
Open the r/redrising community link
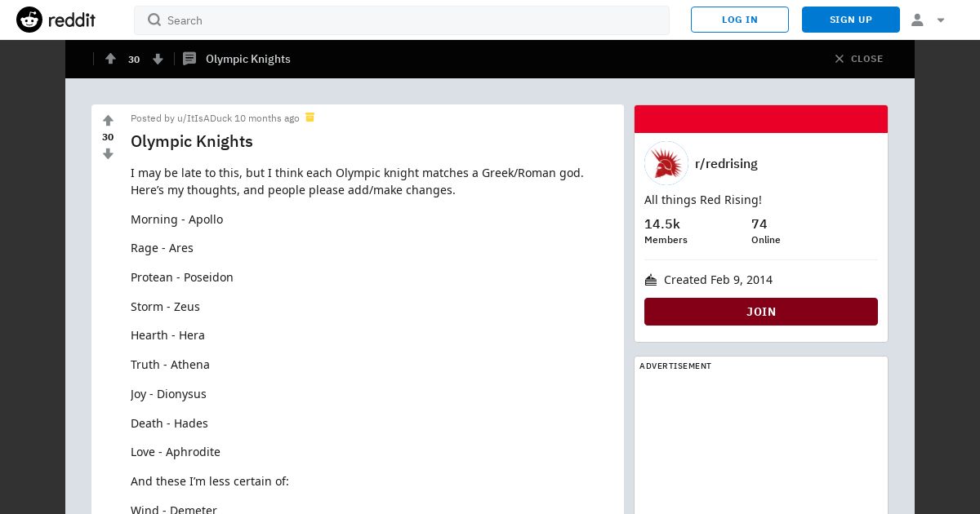pyautogui.click(x=726, y=163)
